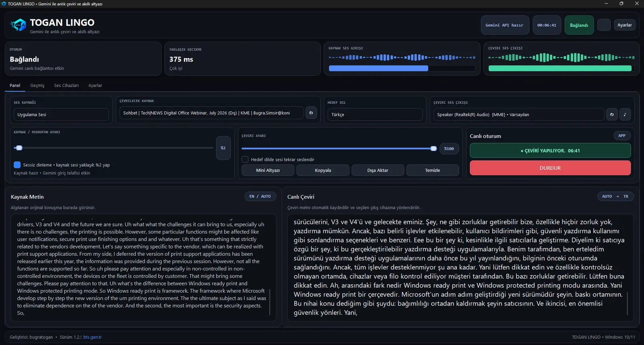Refresh the translation audio output devices

(612, 115)
